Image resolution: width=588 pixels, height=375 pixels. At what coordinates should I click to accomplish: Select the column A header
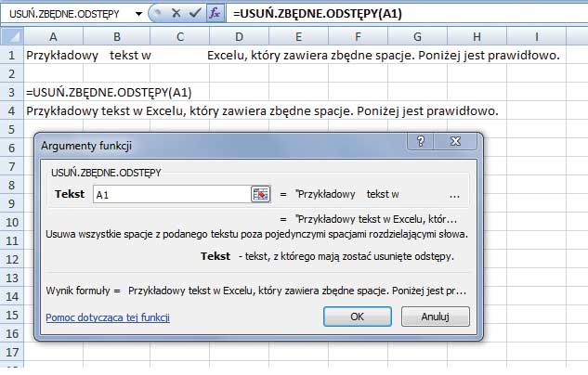click(52, 36)
